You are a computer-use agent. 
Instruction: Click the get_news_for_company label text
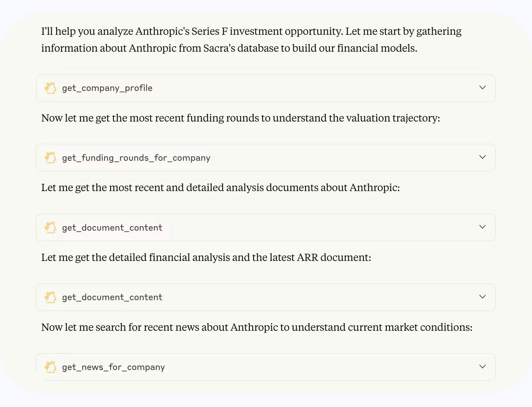point(113,367)
